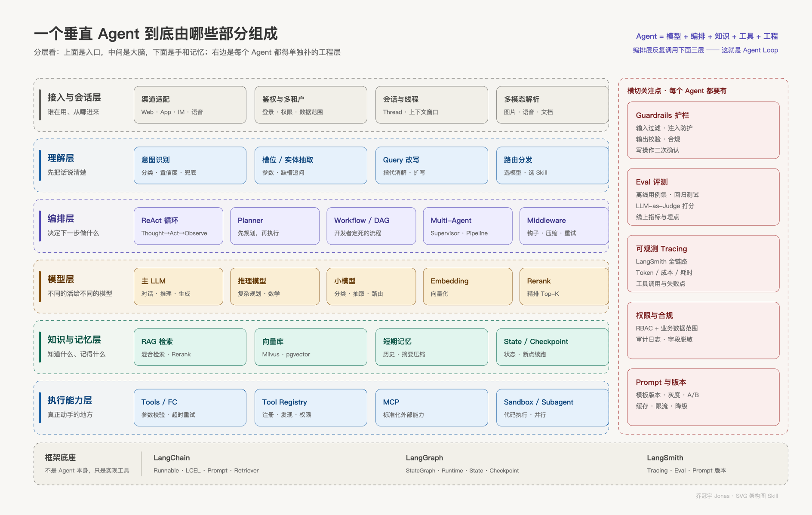The image size is (812, 515).
Task: Click the 框架底座 heading
Action: click(60, 458)
